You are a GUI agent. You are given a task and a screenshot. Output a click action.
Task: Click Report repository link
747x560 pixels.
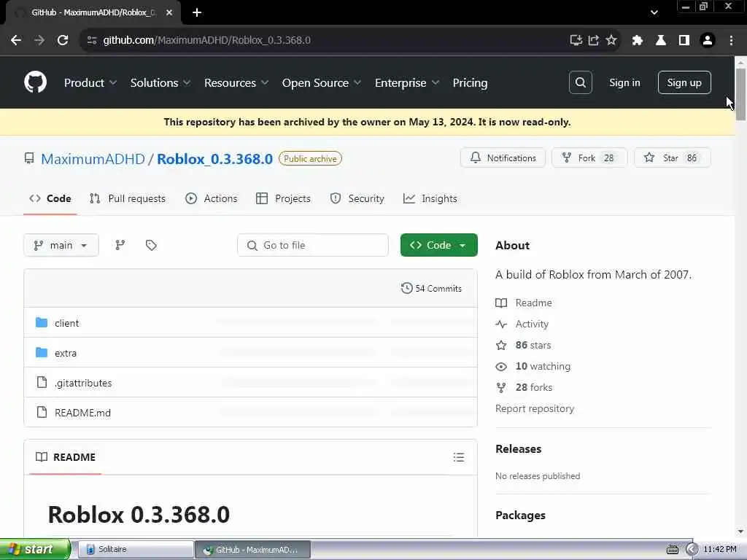click(x=535, y=408)
